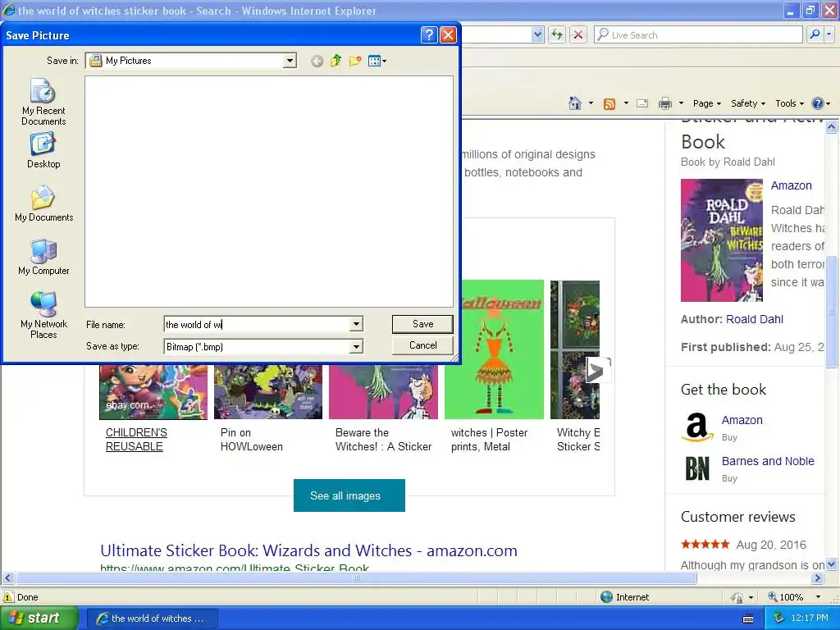
Task: Open Barnes and Noble buy link
Action: 768,461
